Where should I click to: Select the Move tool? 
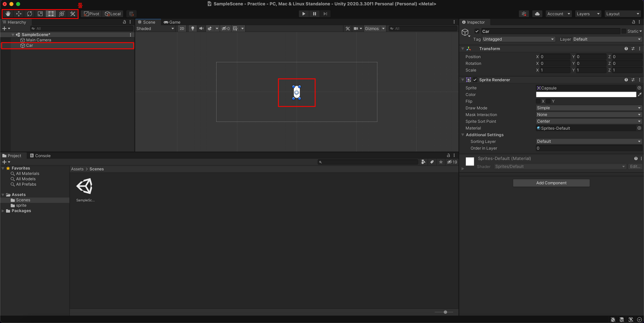19,14
